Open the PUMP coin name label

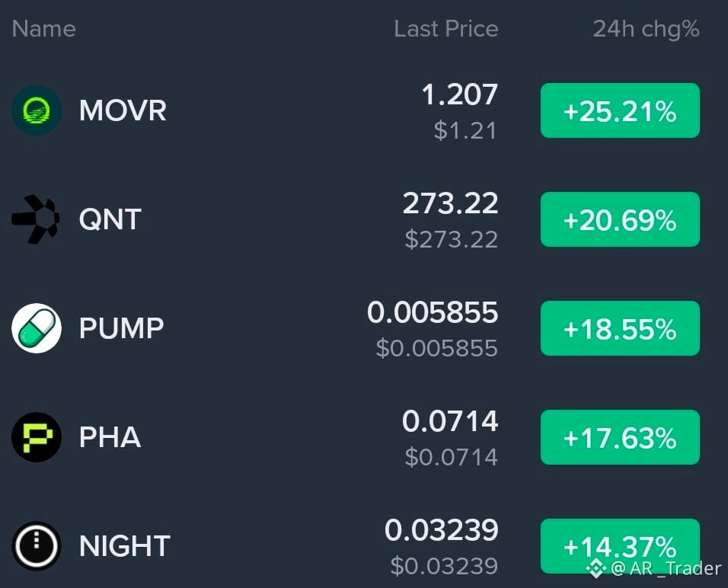[121, 328]
